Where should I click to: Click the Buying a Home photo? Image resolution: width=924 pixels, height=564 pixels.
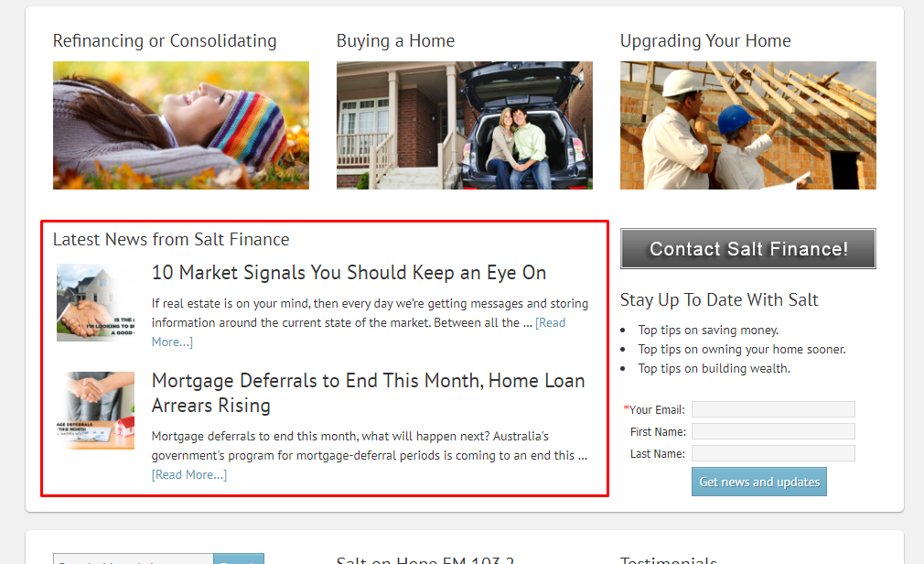(465, 125)
